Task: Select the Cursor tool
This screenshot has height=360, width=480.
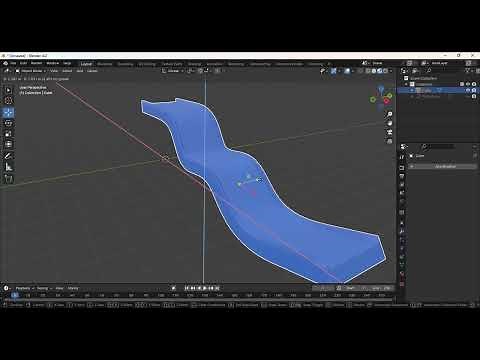Action: pos(8,101)
